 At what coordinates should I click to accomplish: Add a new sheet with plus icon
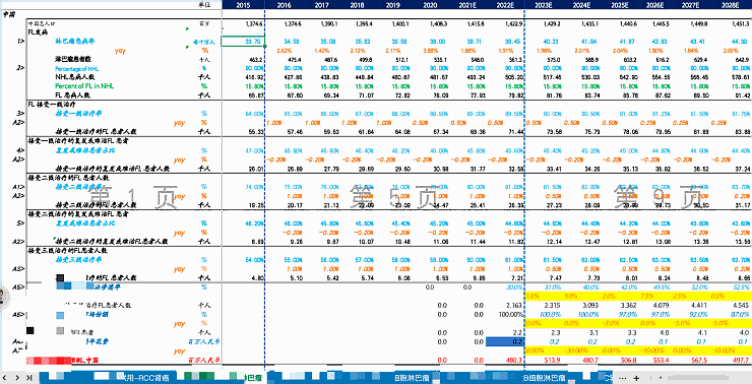click(636, 378)
